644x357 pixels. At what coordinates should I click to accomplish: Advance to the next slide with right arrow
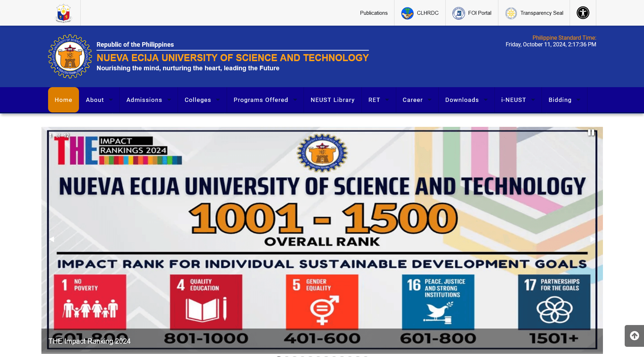click(592, 239)
